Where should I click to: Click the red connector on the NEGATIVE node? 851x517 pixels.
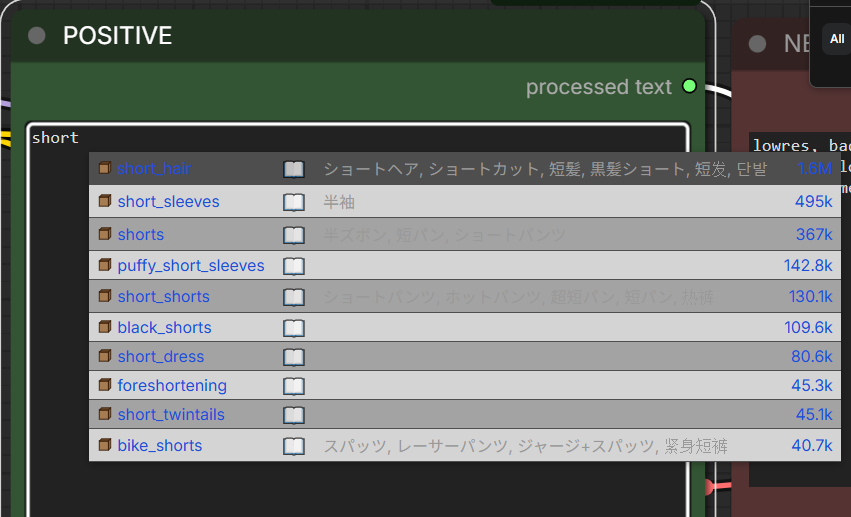710,487
